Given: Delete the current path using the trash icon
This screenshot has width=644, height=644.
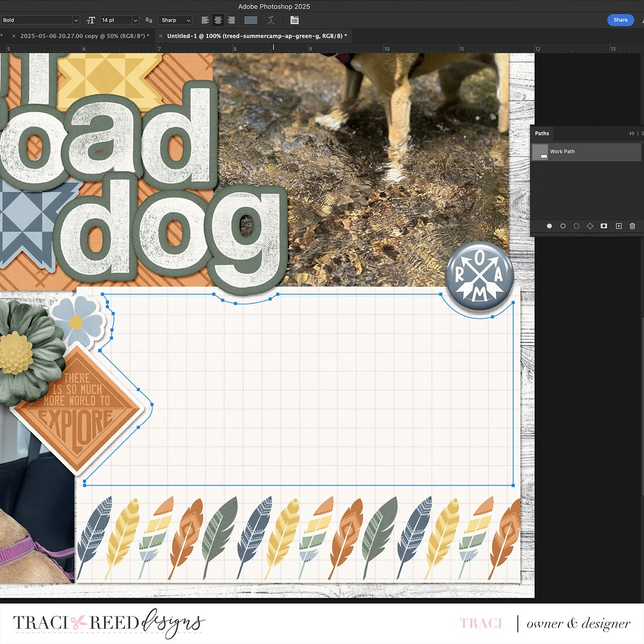Looking at the screenshot, I should pos(632,226).
